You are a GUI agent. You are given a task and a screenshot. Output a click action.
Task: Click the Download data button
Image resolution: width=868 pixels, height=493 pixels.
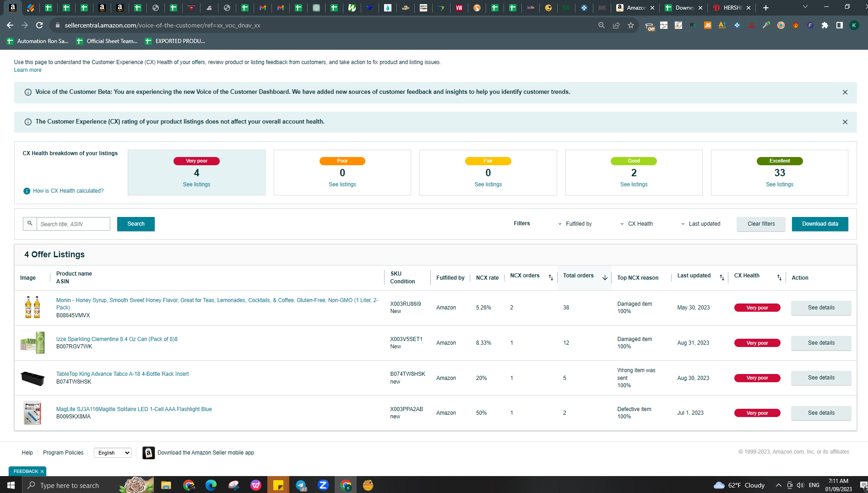[x=820, y=224]
